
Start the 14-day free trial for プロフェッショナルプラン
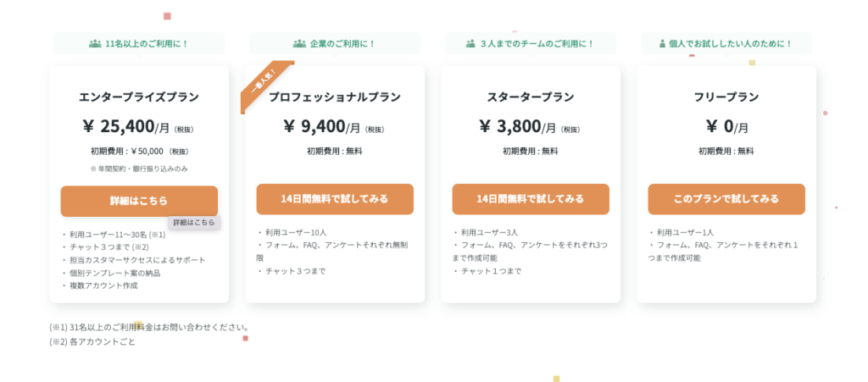335,199
